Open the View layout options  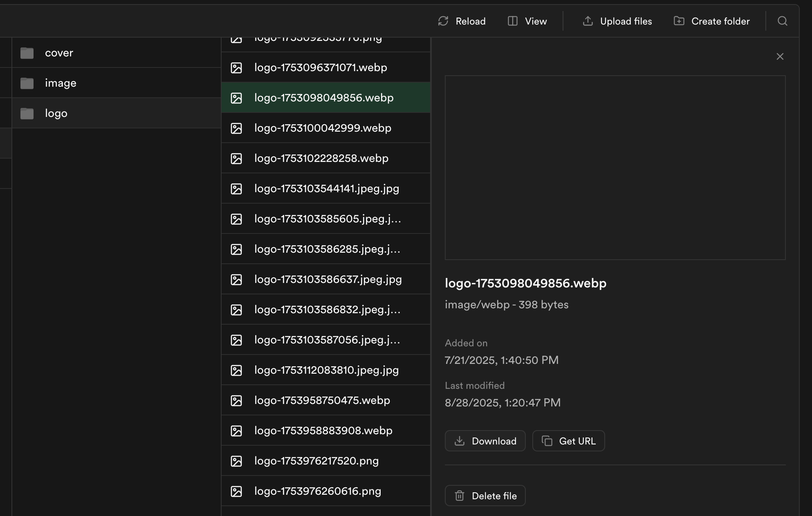pyautogui.click(x=527, y=21)
